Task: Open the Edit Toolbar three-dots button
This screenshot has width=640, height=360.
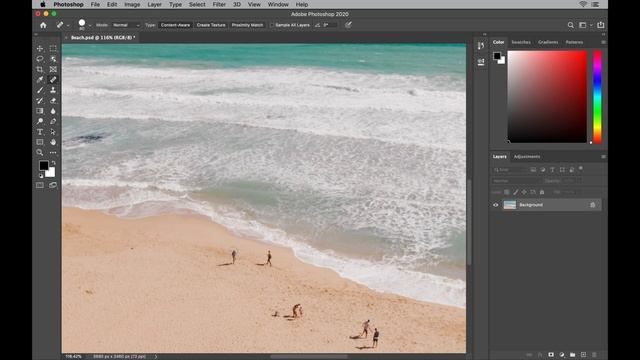Action: (53, 153)
